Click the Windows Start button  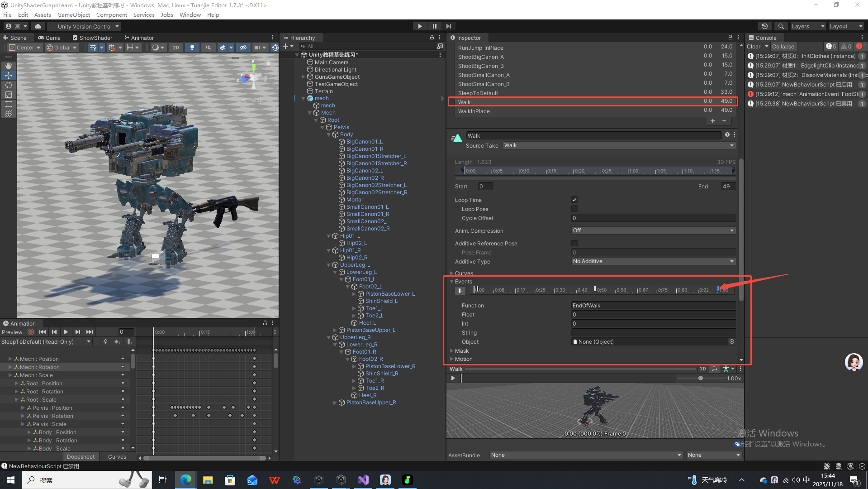(11, 480)
